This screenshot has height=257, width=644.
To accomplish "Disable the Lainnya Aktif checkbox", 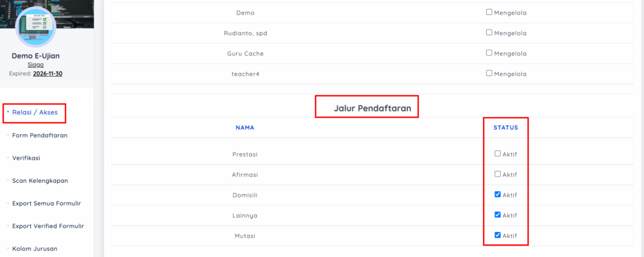I will 497,215.
